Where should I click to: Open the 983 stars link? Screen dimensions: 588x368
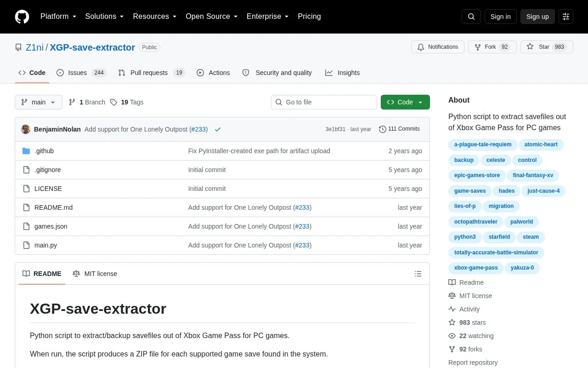467,322
